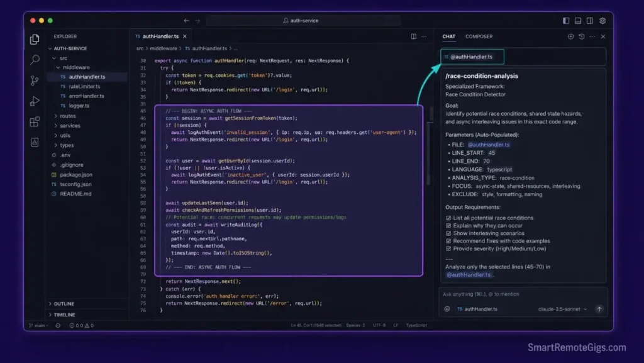Expand the TIMELINE section
Viewport: 644px width, 363px height.
(62, 315)
